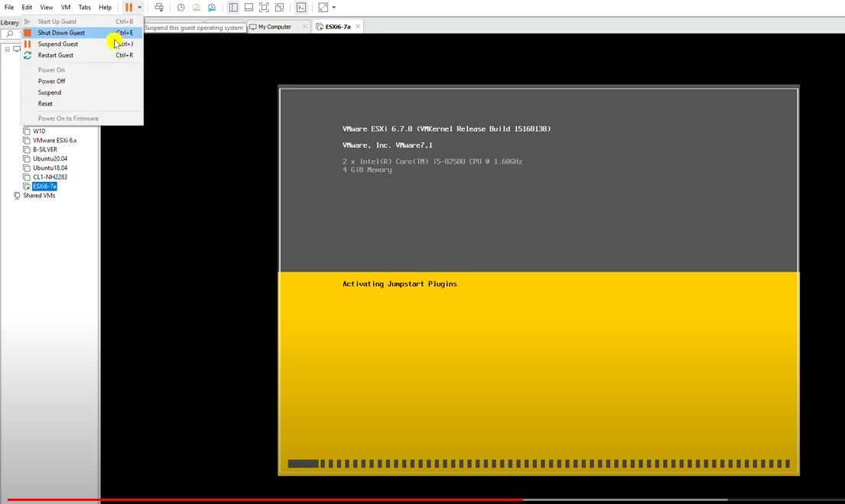The width and height of the screenshot is (845, 504).
Task: Click the revert to snapshot icon
Action: point(197,8)
